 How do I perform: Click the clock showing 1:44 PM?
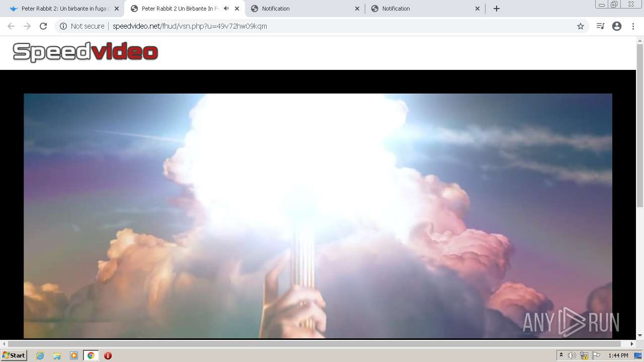pyautogui.click(x=618, y=355)
